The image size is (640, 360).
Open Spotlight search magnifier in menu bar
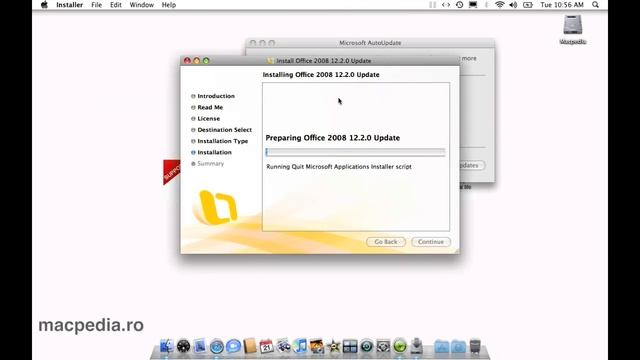(x=596, y=5)
